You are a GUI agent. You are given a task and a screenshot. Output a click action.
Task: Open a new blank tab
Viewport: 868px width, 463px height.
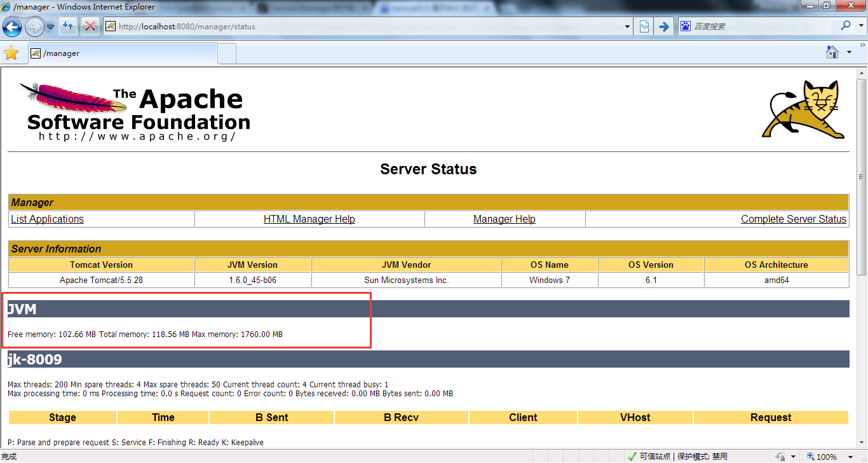(227, 53)
